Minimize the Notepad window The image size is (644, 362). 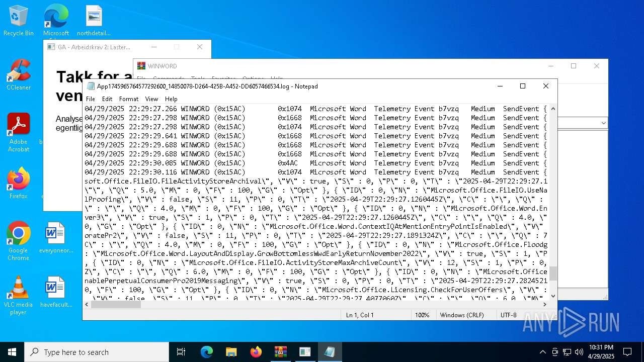tap(500, 86)
